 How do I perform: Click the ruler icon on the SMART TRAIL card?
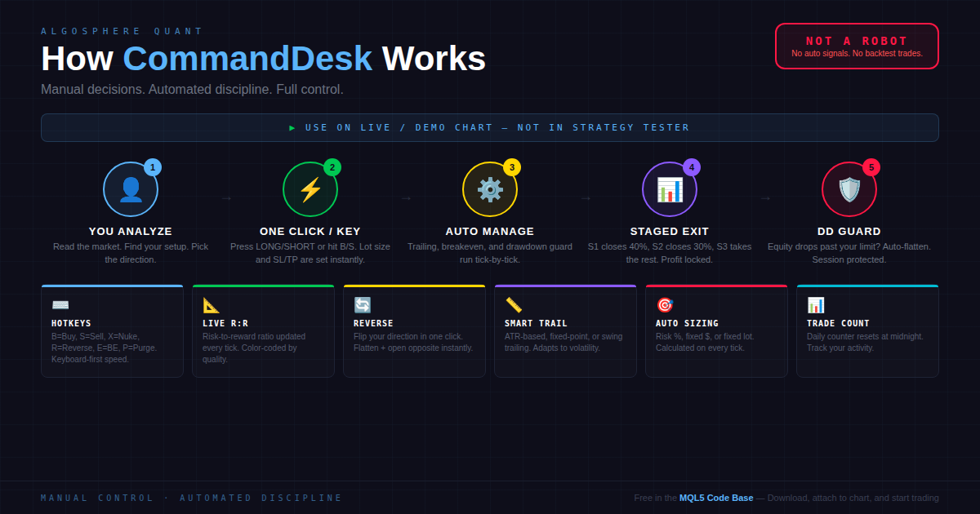pos(513,304)
